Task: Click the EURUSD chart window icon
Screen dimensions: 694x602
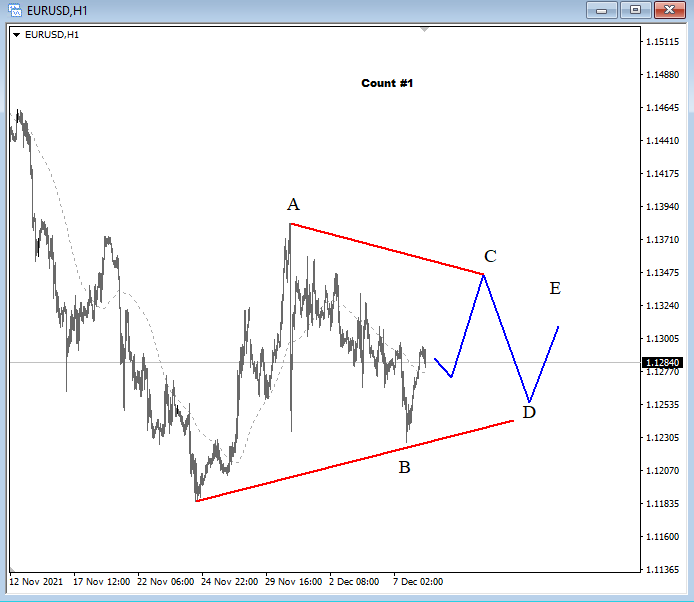Action: [14, 10]
